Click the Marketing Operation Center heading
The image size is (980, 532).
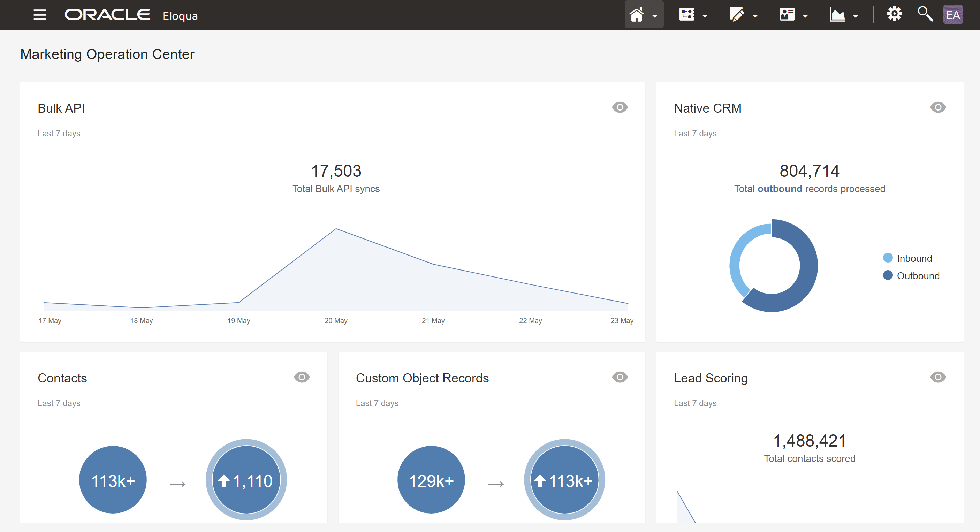(x=107, y=54)
